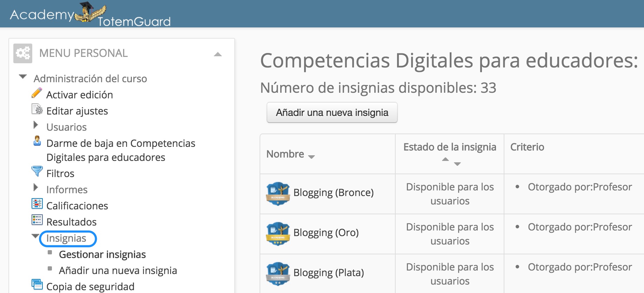The image size is (644, 293).
Task: Click Otorgado por:Profesor in Bronce row
Action: [580, 187]
